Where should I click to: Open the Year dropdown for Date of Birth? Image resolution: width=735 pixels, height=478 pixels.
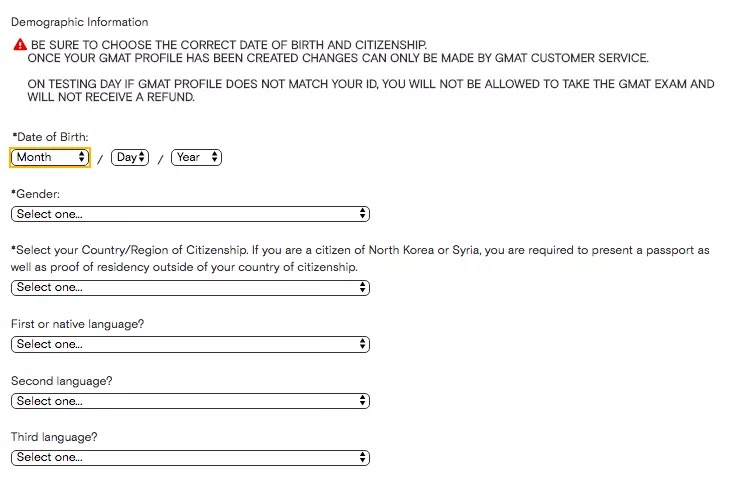[196, 157]
